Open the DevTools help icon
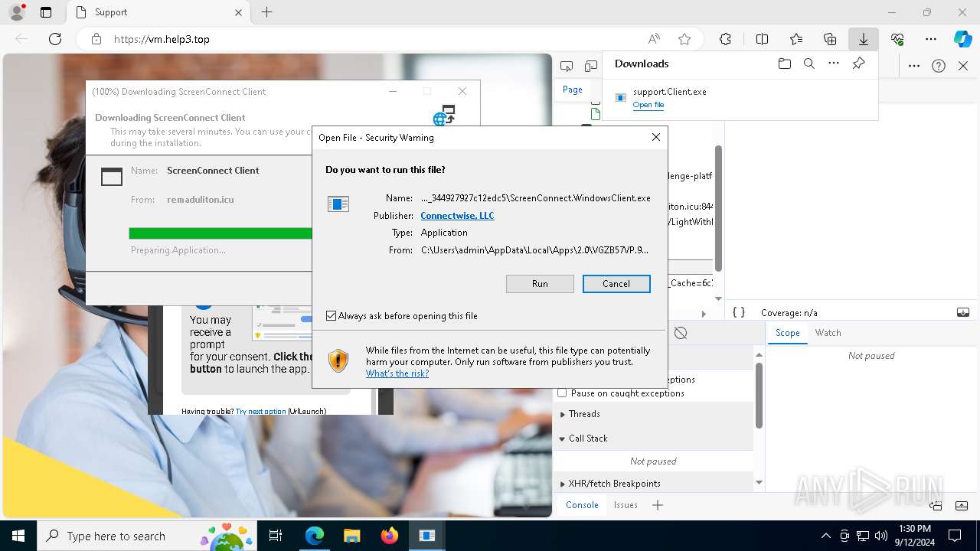Screen dimensions: 980x551 coord(939,66)
